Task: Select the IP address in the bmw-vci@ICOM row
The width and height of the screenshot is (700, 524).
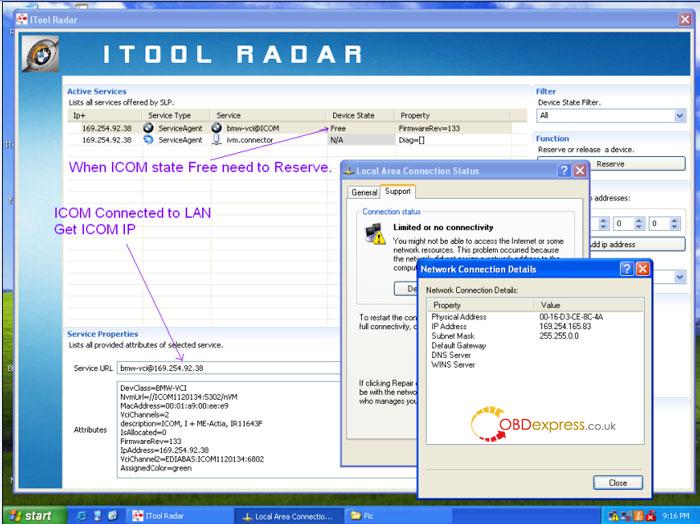Action: pos(107,128)
